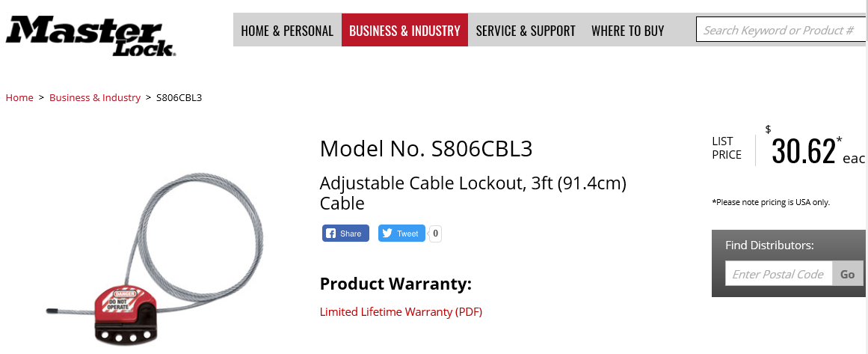This screenshot has height=354, width=868.
Task: Open Limited Lifetime Warranty PDF
Action: [401, 312]
